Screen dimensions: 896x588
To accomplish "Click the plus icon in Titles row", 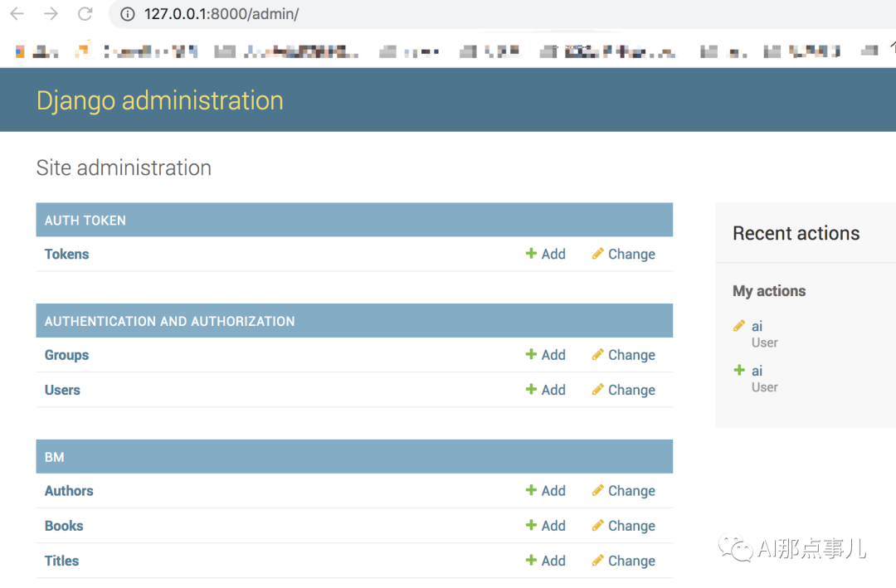I will (531, 560).
